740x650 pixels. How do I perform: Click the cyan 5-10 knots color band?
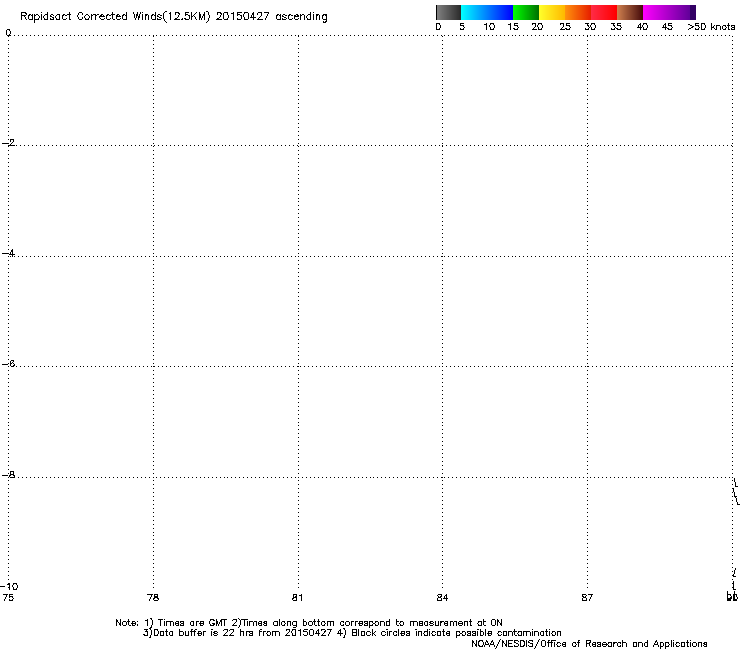pyautogui.click(x=474, y=12)
